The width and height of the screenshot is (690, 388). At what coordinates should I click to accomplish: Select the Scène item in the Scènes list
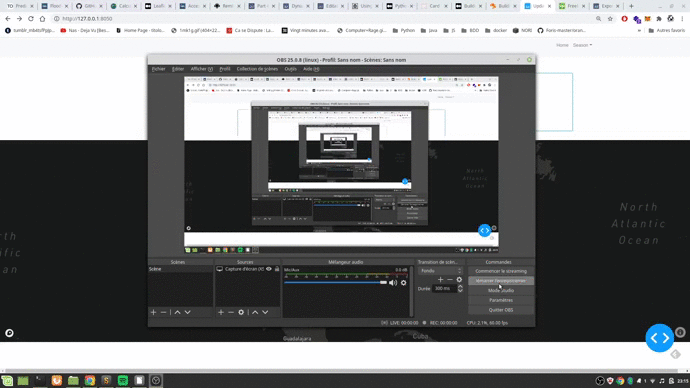pos(180,269)
